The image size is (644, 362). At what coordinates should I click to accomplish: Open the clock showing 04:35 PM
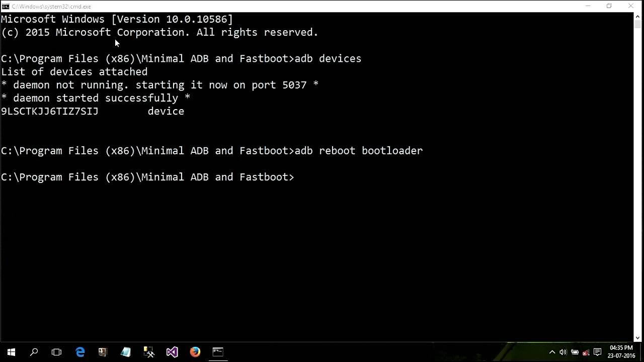click(622, 352)
